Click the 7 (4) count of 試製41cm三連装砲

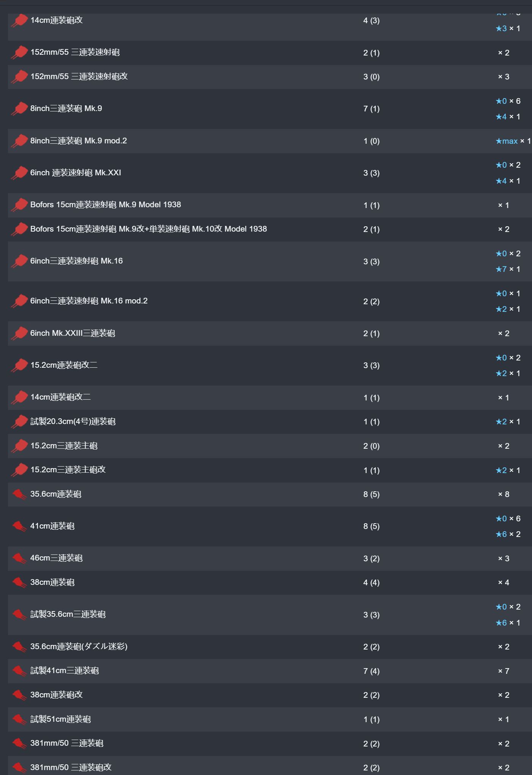[x=371, y=671]
